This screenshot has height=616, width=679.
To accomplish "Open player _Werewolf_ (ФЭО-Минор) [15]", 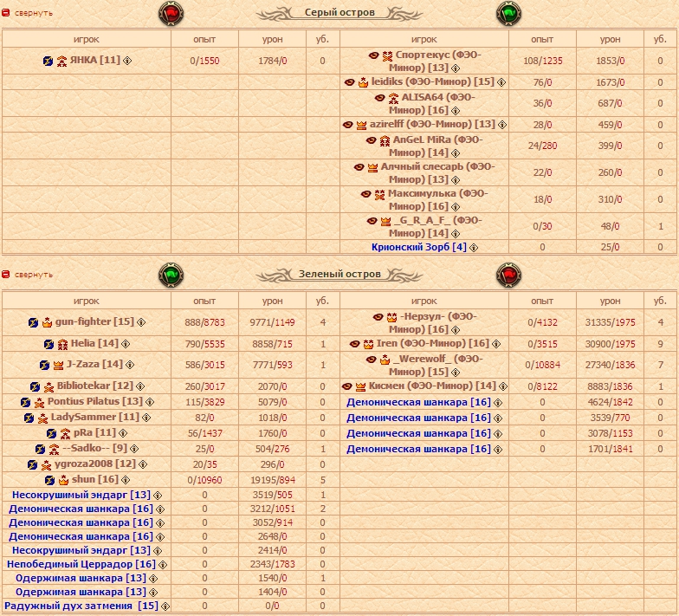I will pyautogui.click(x=436, y=366).
